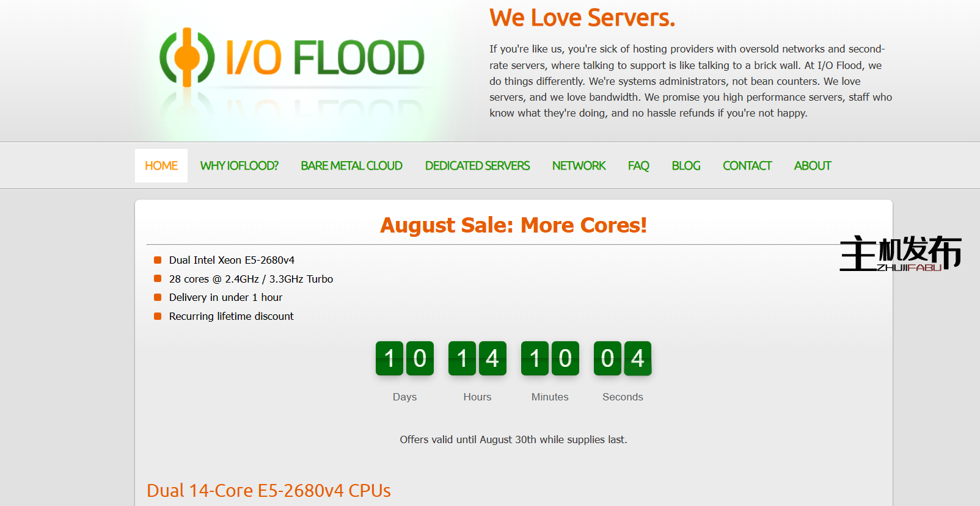Viewport: 980px width, 506px height.
Task: Click the Seconds countdown digits
Action: [623, 358]
